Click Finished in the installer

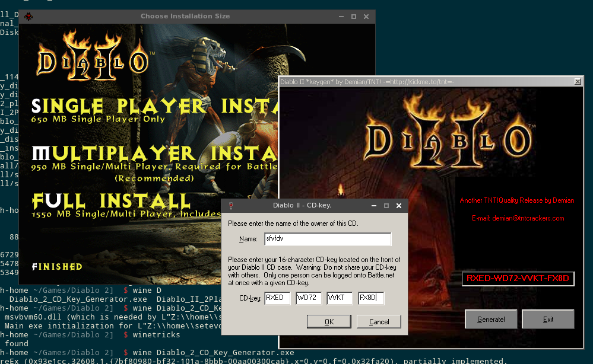point(57,267)
